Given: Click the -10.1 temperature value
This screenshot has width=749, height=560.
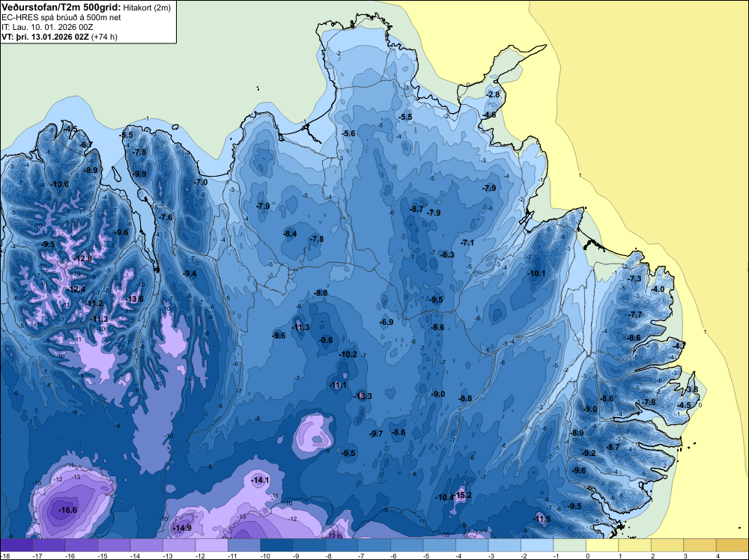Looking at the screenshot, I should (x=536, y=273).
